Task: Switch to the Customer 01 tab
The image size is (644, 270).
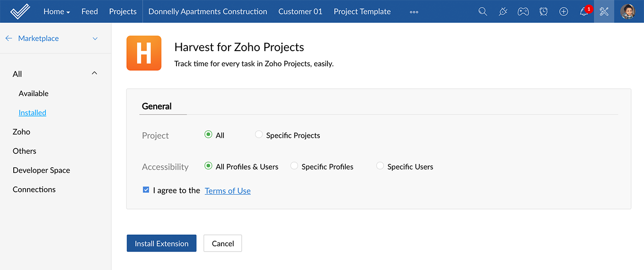Action: click(300, 11)
